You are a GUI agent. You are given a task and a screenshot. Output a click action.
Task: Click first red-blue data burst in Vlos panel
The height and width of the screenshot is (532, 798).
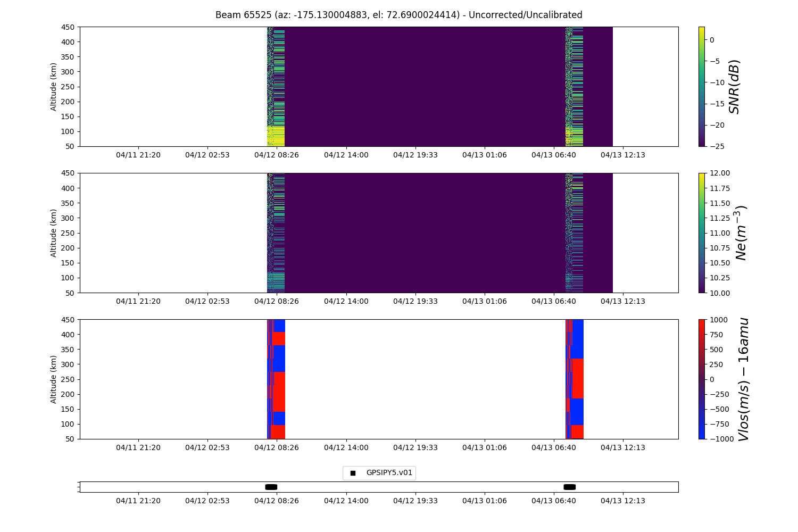276,379
